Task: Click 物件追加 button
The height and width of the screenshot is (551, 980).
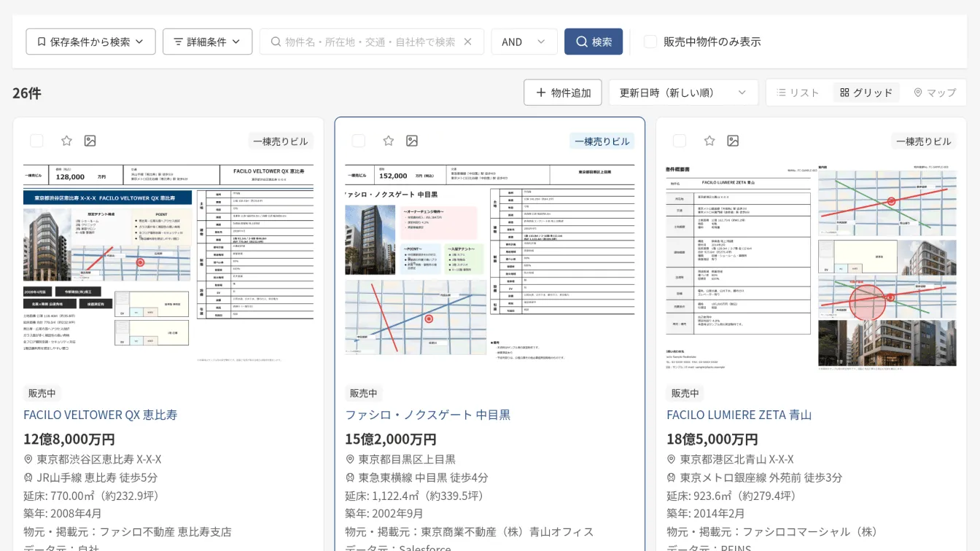Action: [563, 93]
